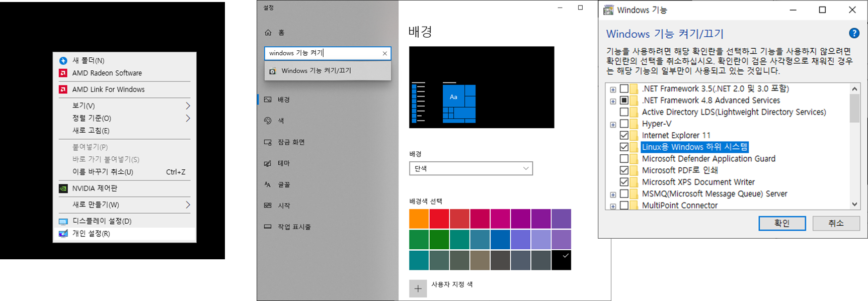Click the NVIDIA 제어판 icon in context menu
Viewport: 868px width, 301px height.
[63, 188]
